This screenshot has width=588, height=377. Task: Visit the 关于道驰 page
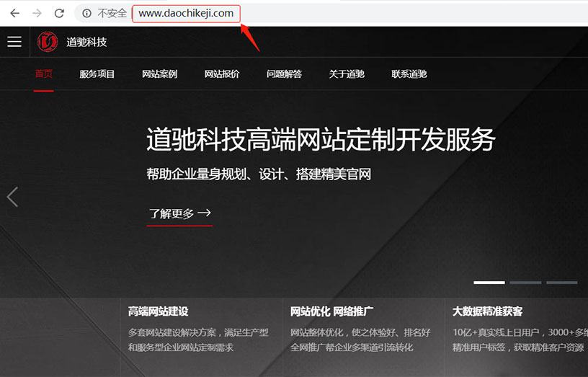click(347, 74)
